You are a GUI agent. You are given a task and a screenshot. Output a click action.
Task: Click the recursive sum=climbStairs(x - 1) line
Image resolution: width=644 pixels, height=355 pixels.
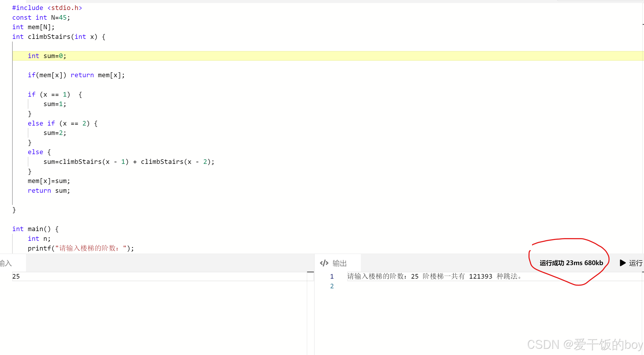(x=129, y=162)
